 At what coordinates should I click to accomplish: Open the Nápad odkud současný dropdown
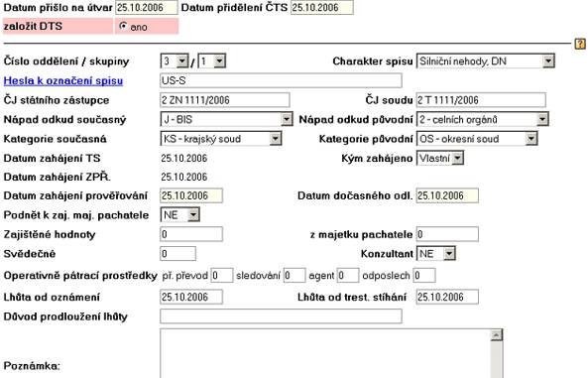point(226,119)
